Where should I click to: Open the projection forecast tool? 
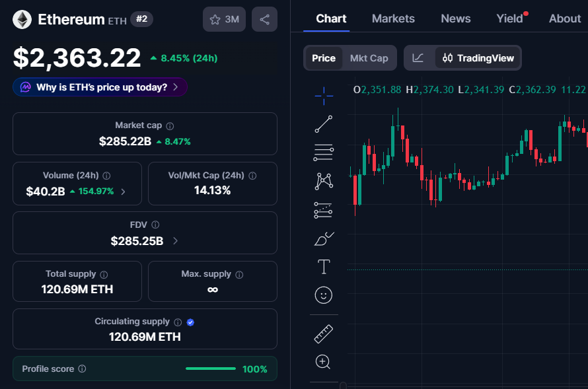tap(323, 209)
